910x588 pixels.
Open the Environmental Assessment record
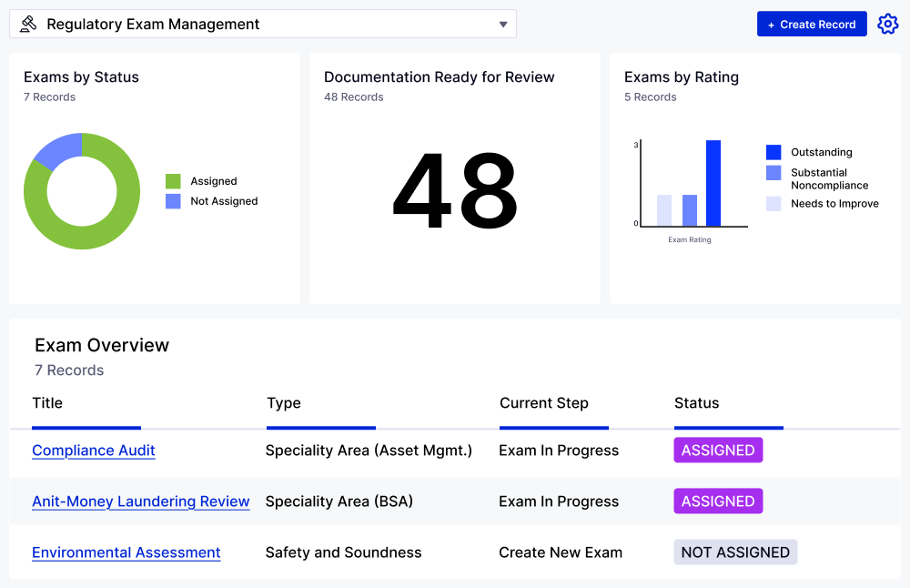126,553
